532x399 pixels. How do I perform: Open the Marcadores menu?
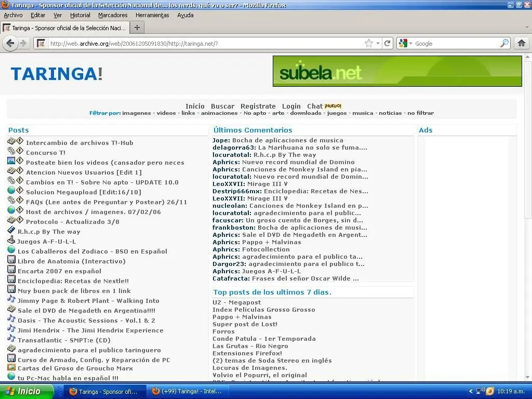tap(113, 15)
